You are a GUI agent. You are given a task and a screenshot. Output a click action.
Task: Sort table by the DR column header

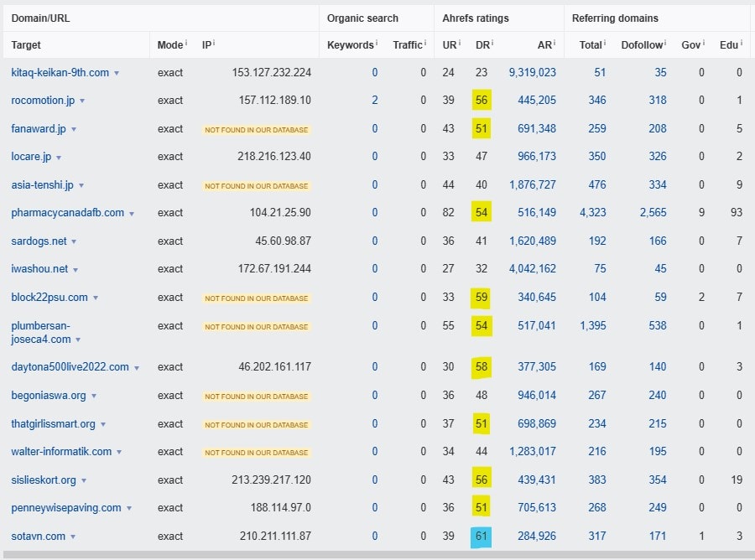[x=482, y=44]
